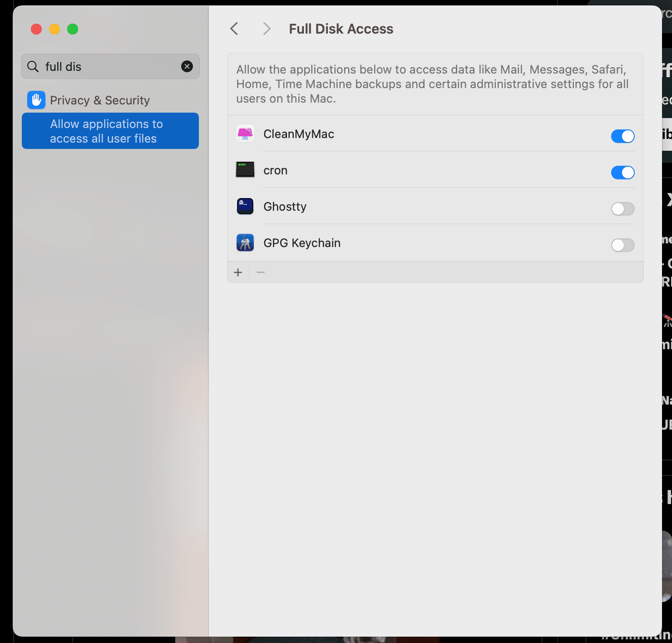Turn off cron's disk access toggle

pyautogui.click(x=623, y=173)
